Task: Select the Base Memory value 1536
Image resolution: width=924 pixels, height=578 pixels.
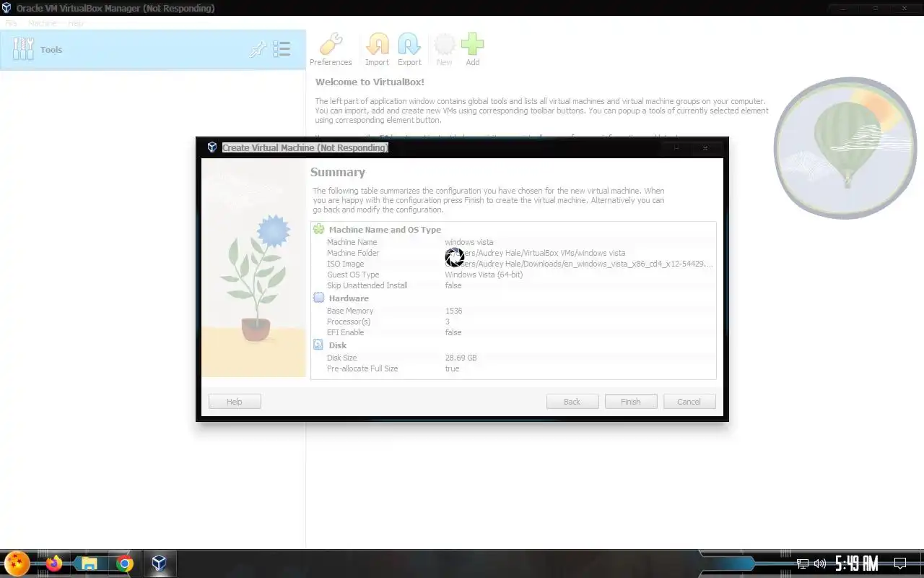Action: [453, 311]
